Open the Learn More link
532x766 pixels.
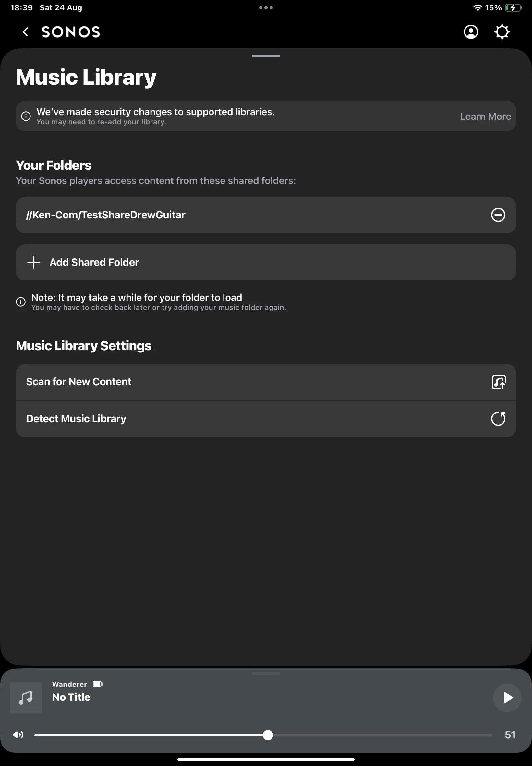[x=485, y=117]
